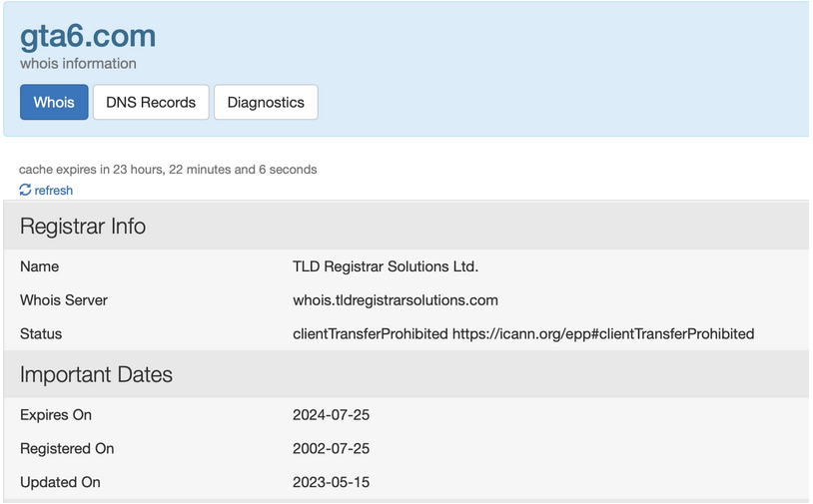Click the refresh link text

(x=53, y=191)
